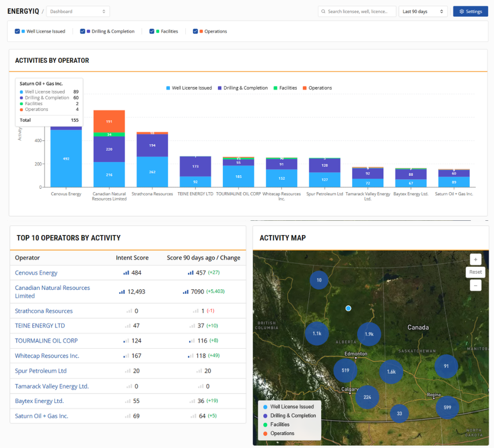Screen dimensions: 494x448
Task: Click the map zoom out minus icon
Action: tap(475, 285)
